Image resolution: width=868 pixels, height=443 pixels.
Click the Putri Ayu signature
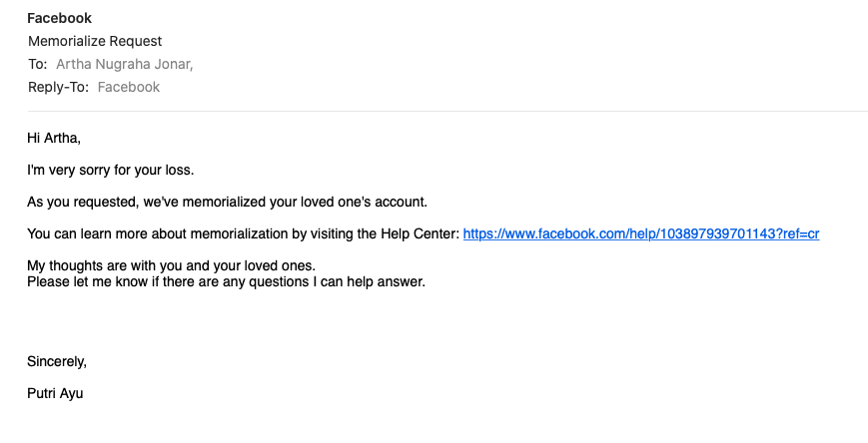click(x=55, y=393)
